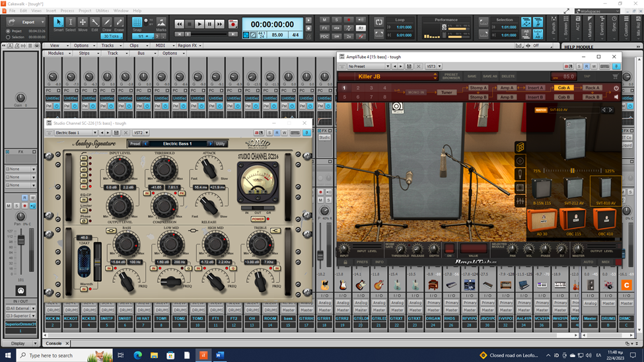Select the Selection export radio option
The image size is (644, 362).
pos(8,37)
